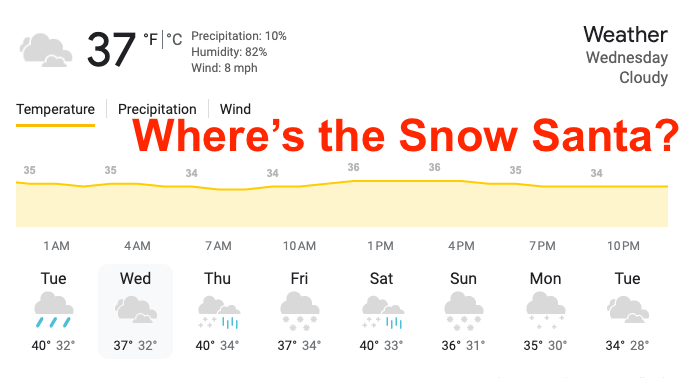Viewport: 680px width, 378px height.
Task: Select Tuesday's rain cloud forecast icon
Action: pos(54,310)
